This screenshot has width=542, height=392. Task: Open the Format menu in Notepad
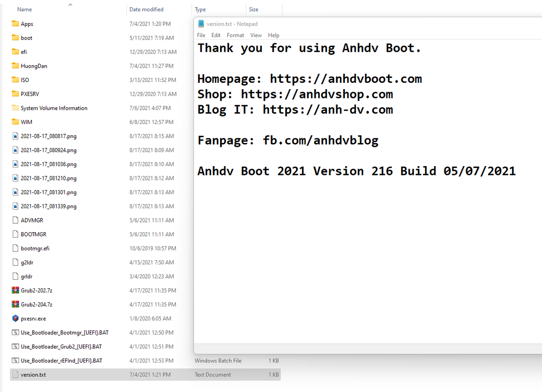click(x=235, y=35)
